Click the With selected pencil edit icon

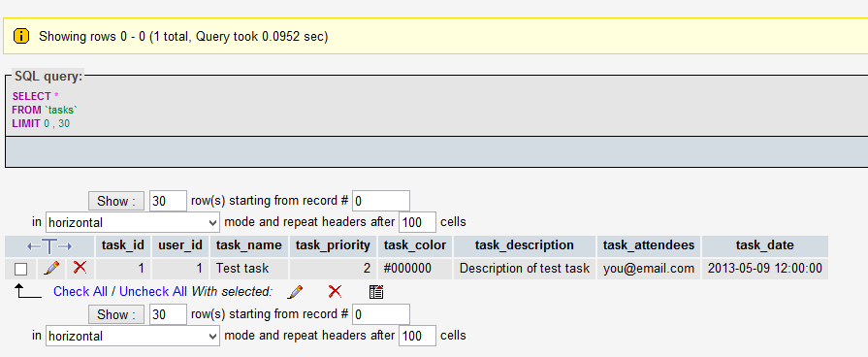pos(295,292)
